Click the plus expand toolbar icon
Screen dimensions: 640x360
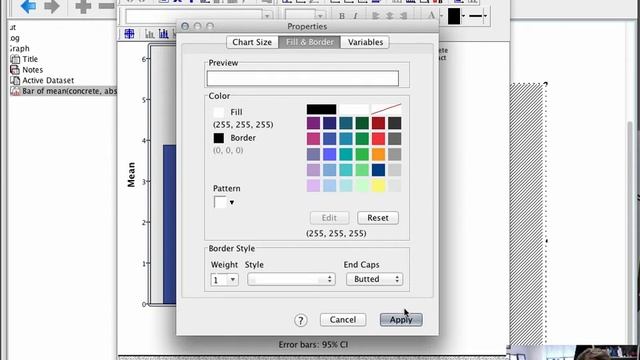click(83, 6)
